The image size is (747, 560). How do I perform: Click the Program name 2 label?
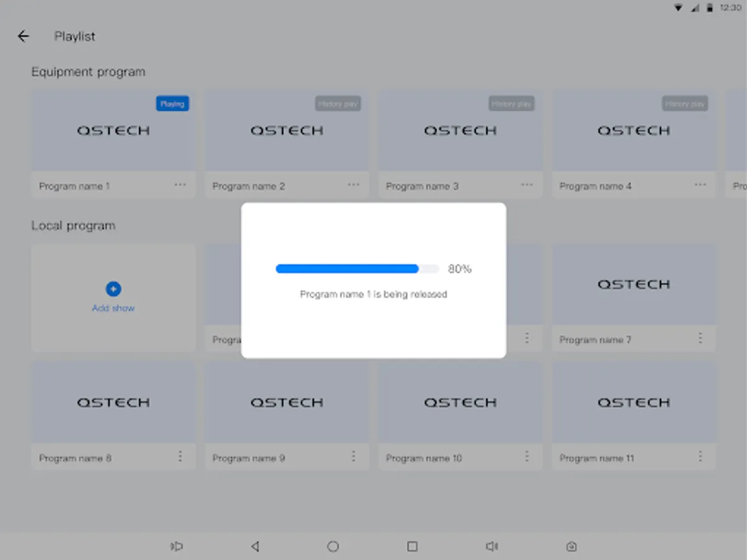pyautogui.click(x=248, y=186)
